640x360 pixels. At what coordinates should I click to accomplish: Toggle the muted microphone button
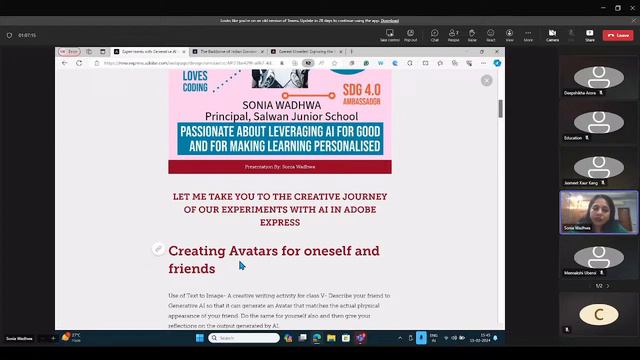coord(571,35)
